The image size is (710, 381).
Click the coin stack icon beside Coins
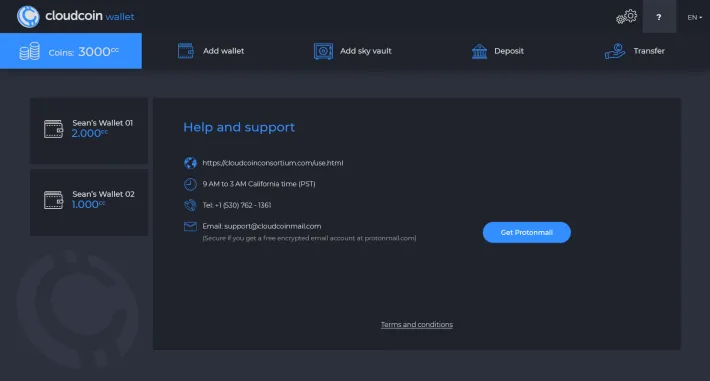pos(29,51)
